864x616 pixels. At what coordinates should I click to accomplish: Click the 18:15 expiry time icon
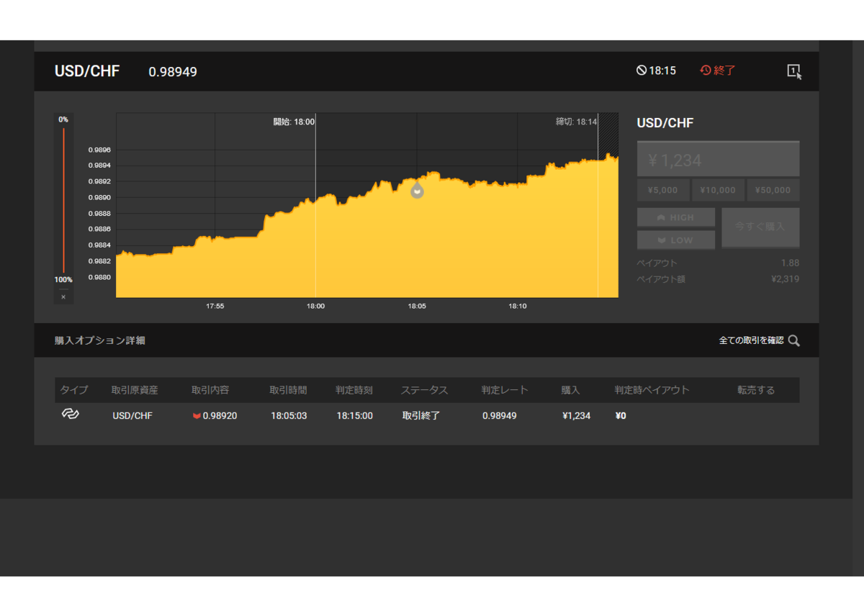pos(642,71)
